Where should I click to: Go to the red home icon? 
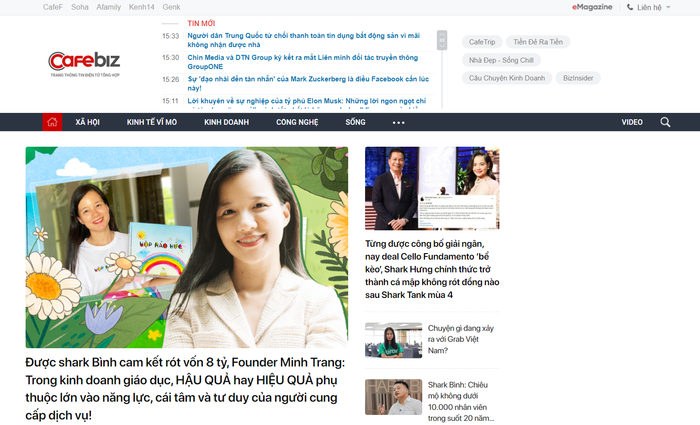(x=52, y=122)
